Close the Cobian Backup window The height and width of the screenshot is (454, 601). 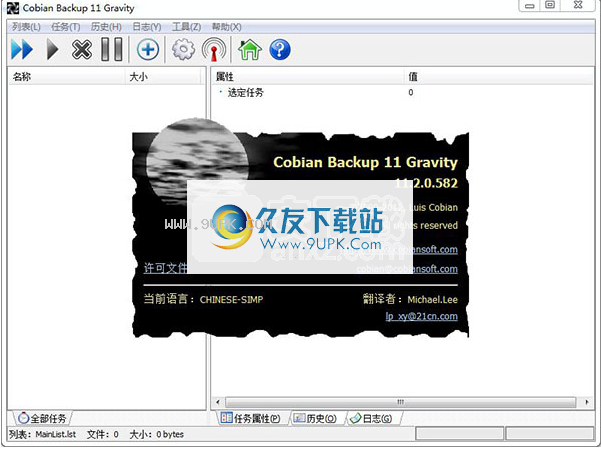point(578,6)
